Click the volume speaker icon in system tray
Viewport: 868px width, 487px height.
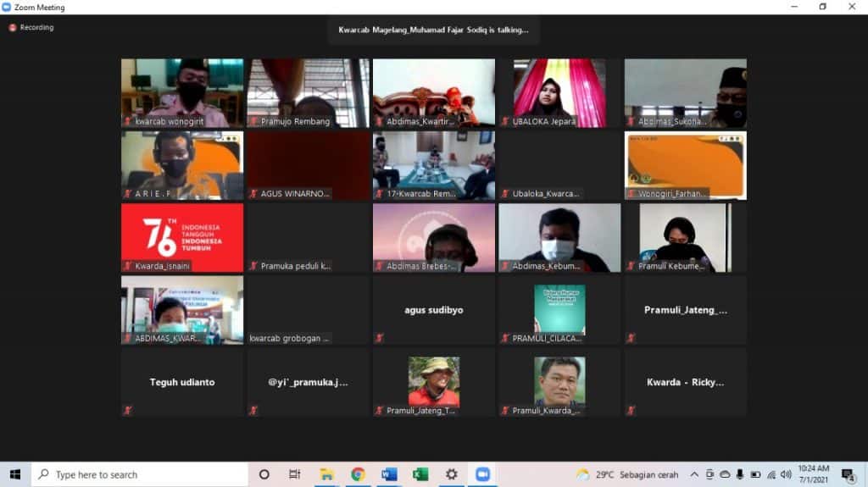tap(786, 475)
